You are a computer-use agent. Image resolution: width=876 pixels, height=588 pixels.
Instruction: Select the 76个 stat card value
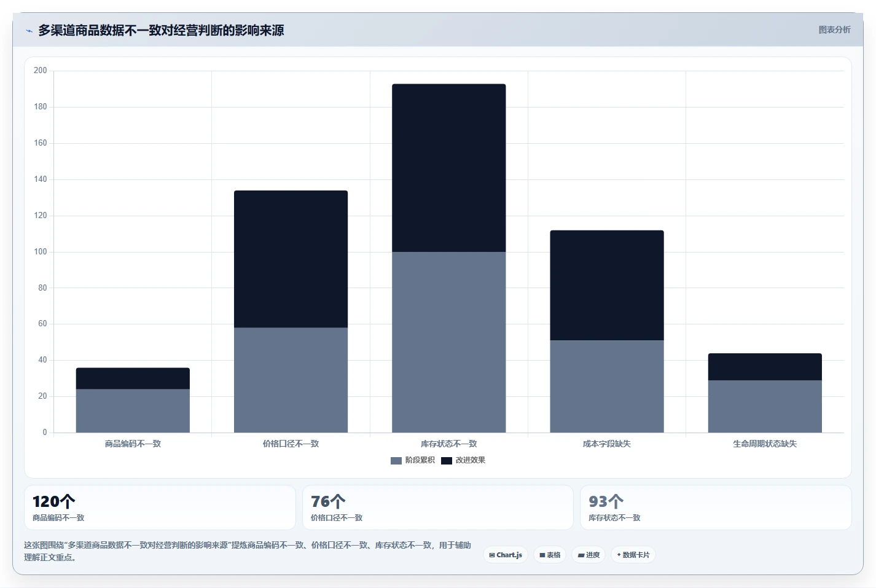(328, 501)
